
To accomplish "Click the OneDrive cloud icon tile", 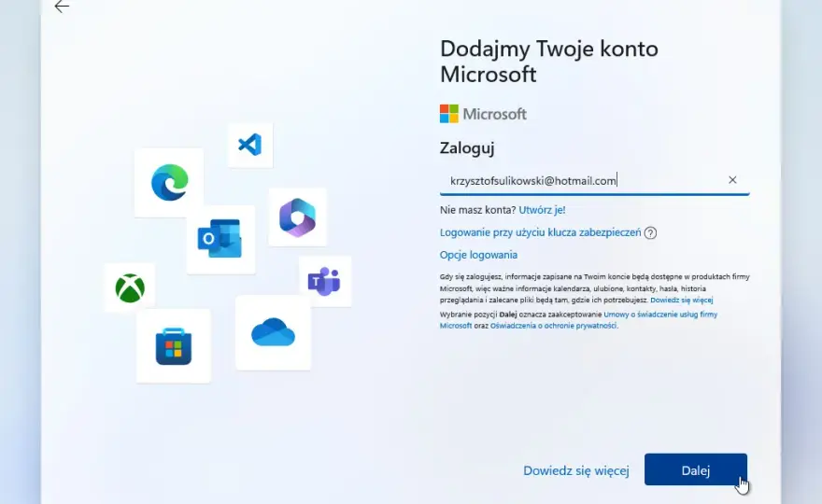I will [x=273, y=332].
